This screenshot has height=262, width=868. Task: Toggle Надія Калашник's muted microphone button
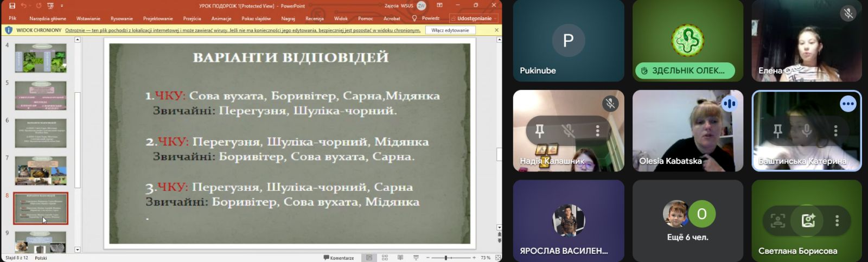coord(568,130)
